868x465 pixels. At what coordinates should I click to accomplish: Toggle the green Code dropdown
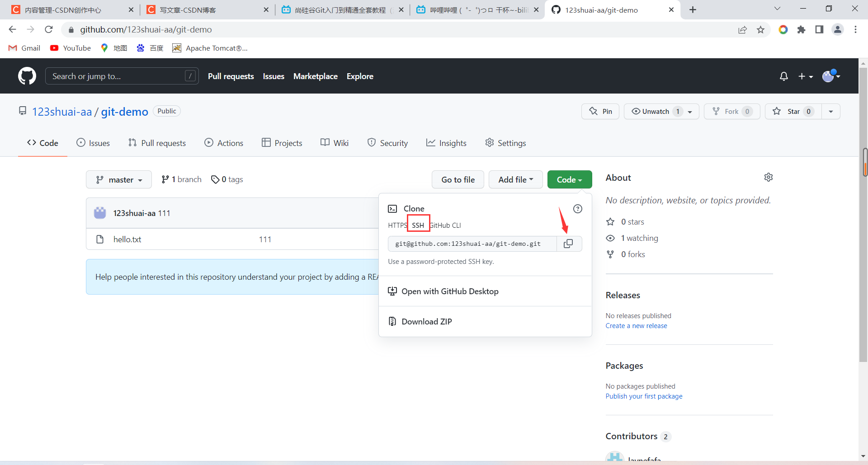point(570,179)
